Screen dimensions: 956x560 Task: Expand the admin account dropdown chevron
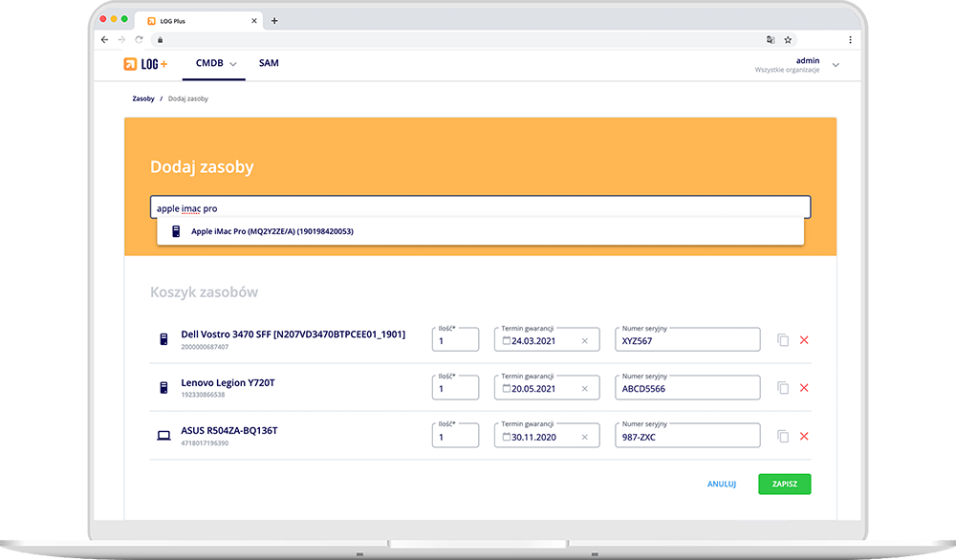(x=836, y=65)
